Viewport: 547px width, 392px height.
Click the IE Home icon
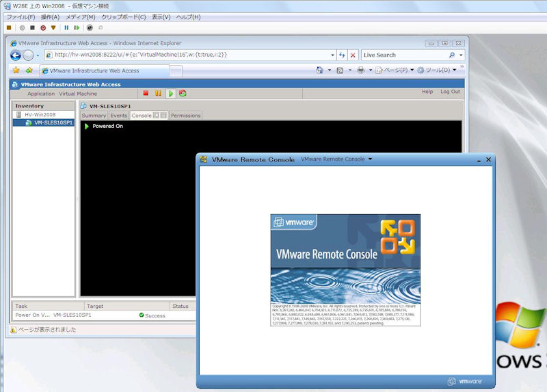tap(319, 70)
